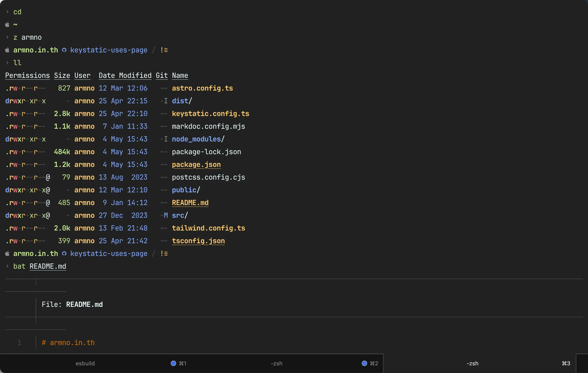588x373 pixels.
Task: Click the blue dot beside the ⌘1 tab
Action: click(x=173, y=363)
